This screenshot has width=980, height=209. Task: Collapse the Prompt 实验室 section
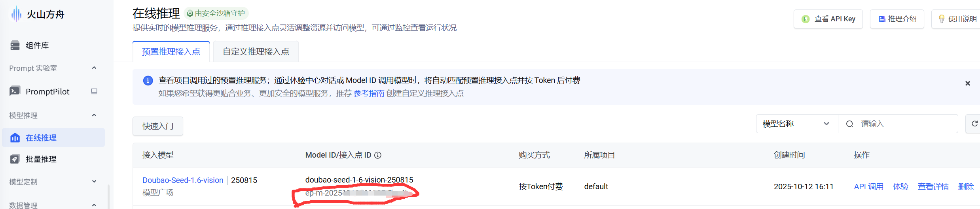[94, 68]
